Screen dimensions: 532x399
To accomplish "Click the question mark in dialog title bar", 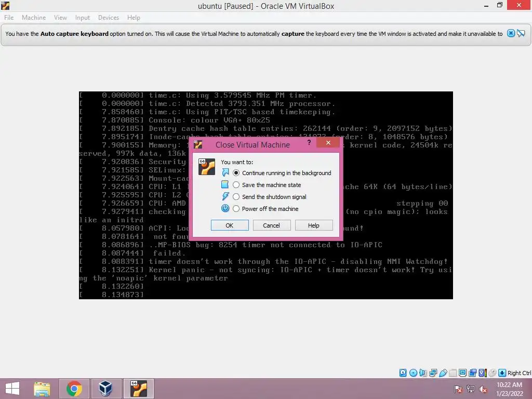I will pyautogui.click(x=309, y=142).
